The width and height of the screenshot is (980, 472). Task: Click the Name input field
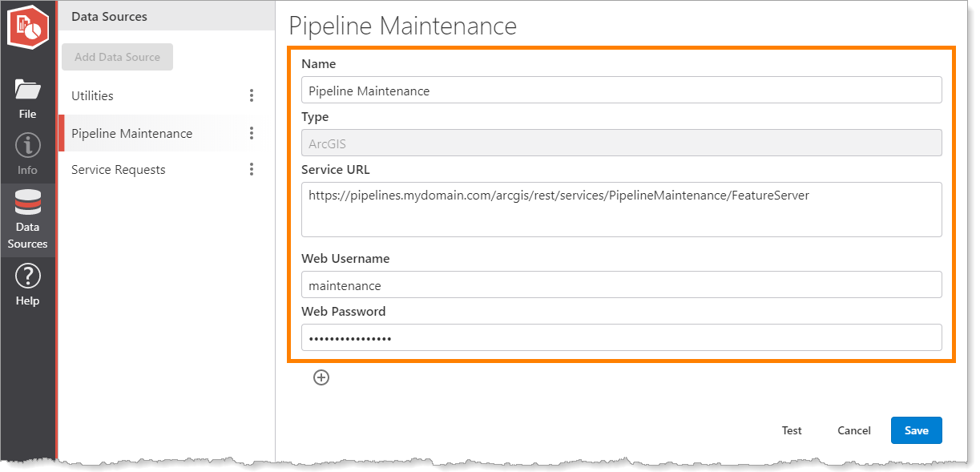[x=621, y=89]
